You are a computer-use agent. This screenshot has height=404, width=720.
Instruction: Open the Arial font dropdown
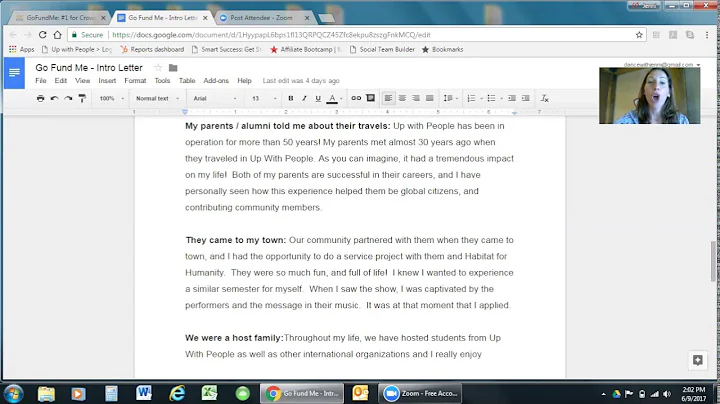214,98
